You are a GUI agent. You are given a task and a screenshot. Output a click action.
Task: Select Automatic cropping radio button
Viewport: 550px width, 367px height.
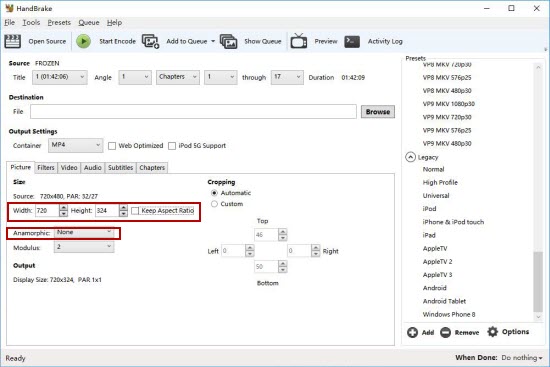tap(214, 193)
